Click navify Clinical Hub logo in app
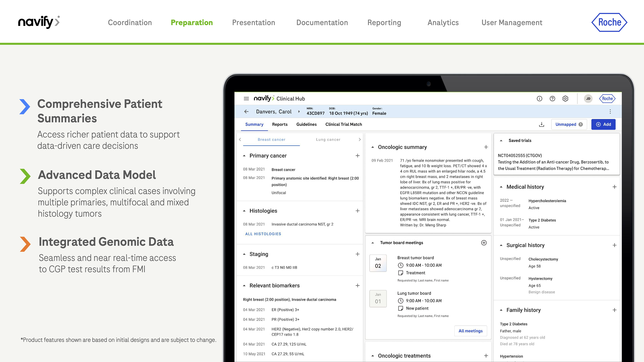 tap(279, 98)
